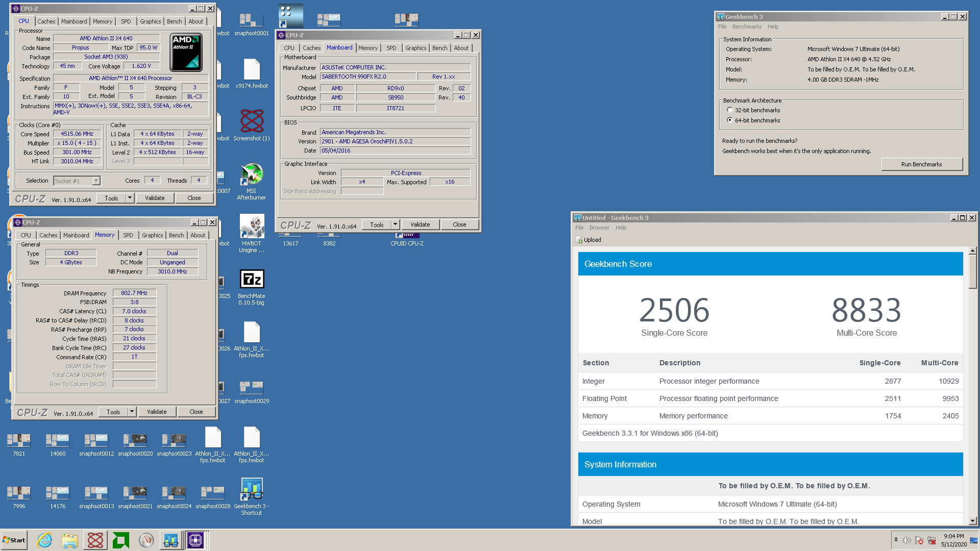980x551 pixels.
Task: Open Bench tab in top-left CPU-Z window
Action: [174, 21]
